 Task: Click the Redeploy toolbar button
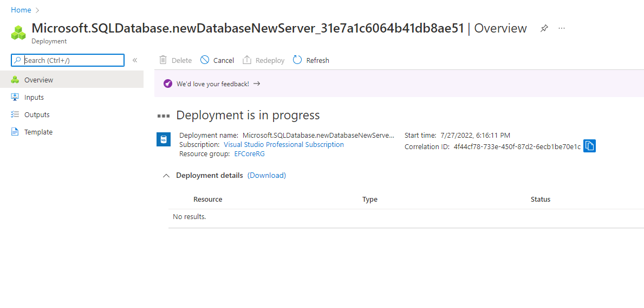tap(263, 60)
